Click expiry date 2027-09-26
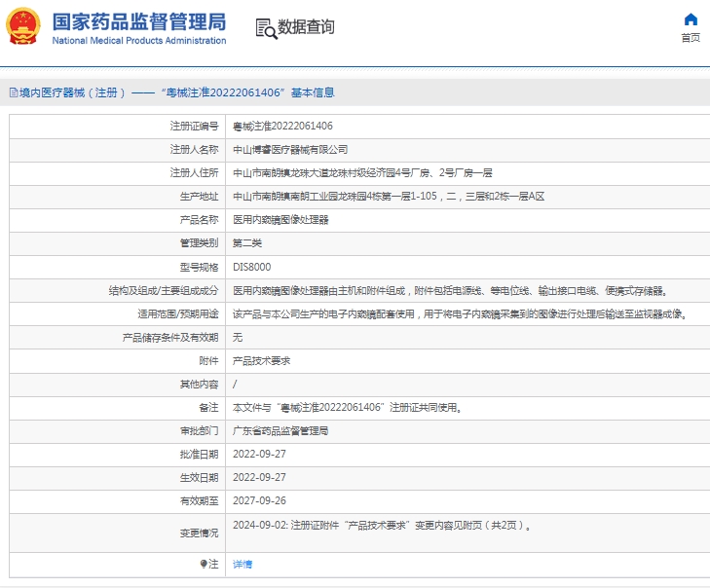Screen dimensions: 710x588 259,501
